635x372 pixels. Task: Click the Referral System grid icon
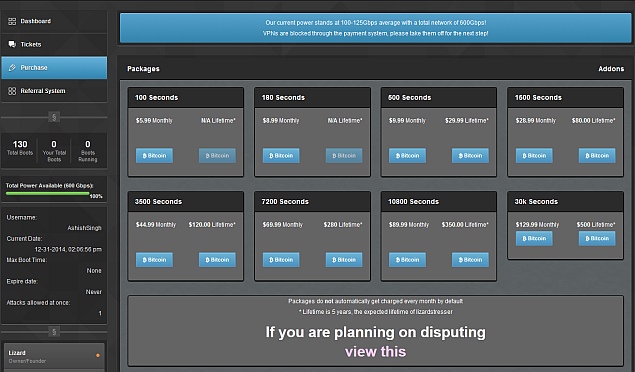coord(12,91)
